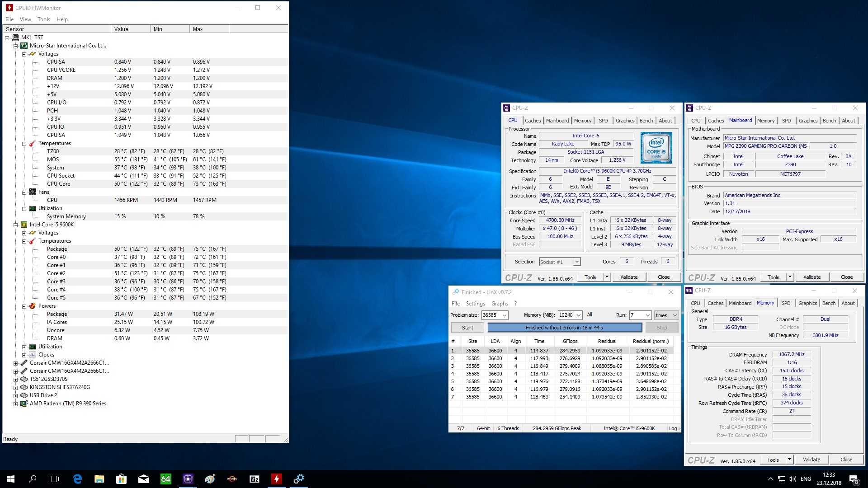Screen dimensions: 868x488
Task: Open the Tools menu in HWMonitor
Action: point(44,19)
